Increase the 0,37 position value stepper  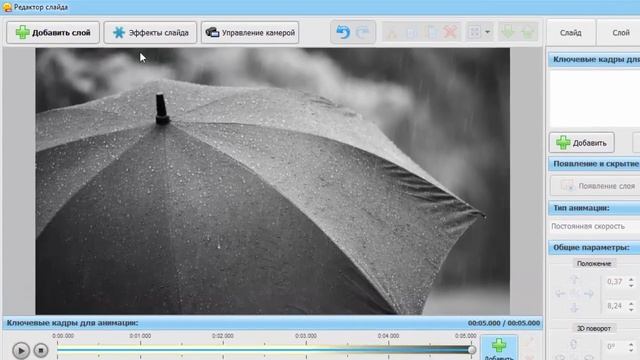[x=631, y=279]
